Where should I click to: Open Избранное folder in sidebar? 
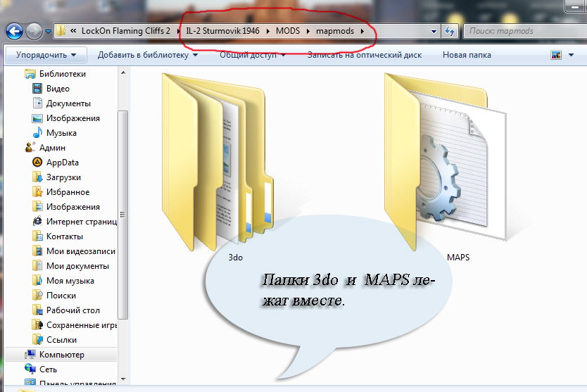pyautogui.click(x=68, y=192)
